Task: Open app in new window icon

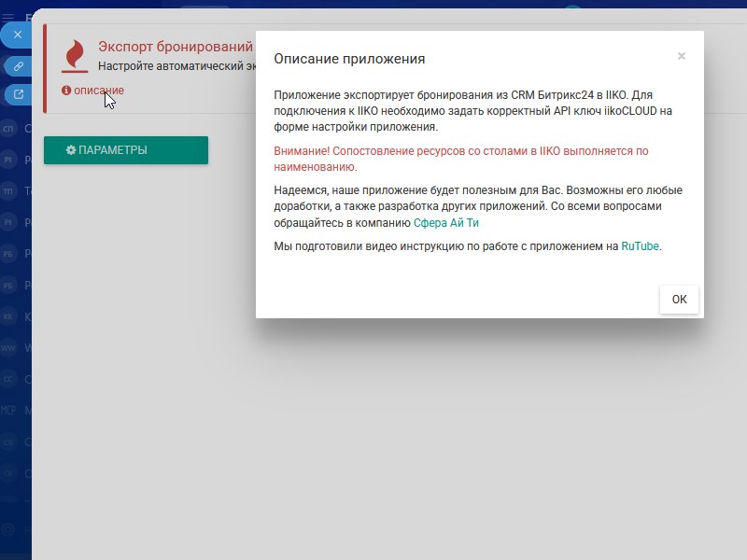Action: 18,94
